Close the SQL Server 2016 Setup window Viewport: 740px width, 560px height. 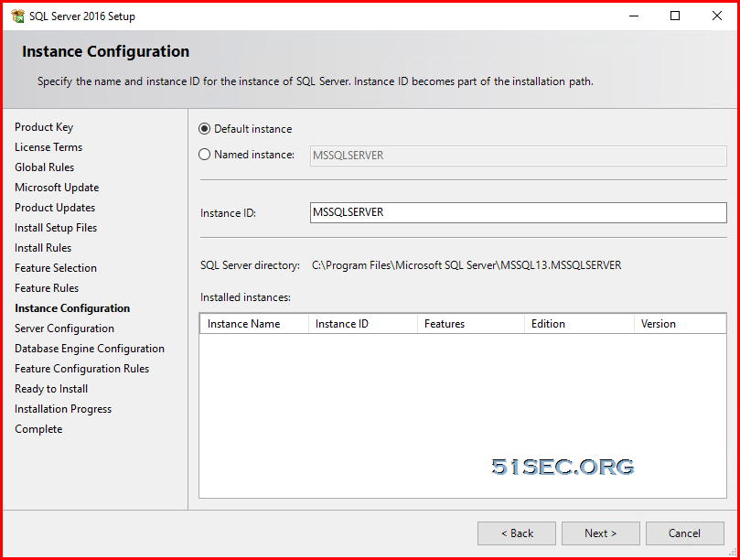[717, 16]
